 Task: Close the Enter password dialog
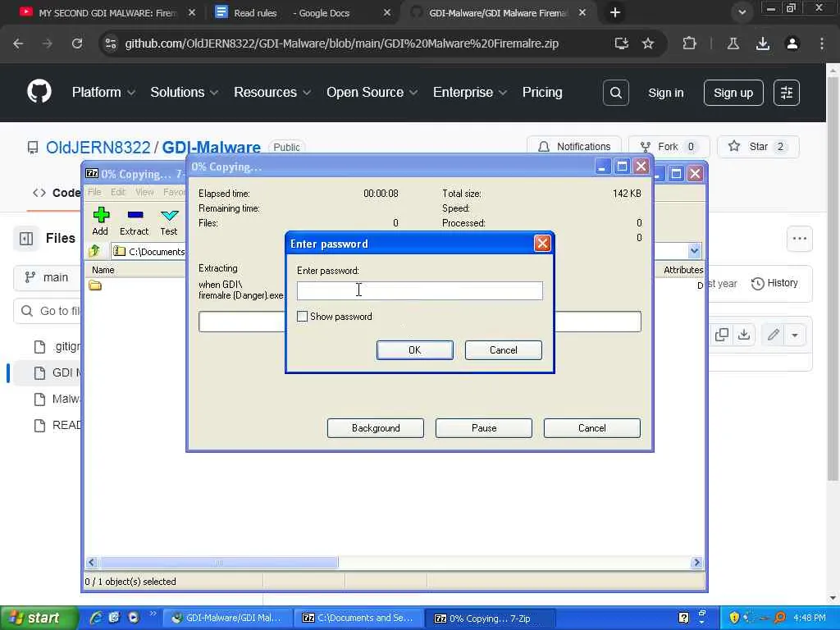pos(542,244)
